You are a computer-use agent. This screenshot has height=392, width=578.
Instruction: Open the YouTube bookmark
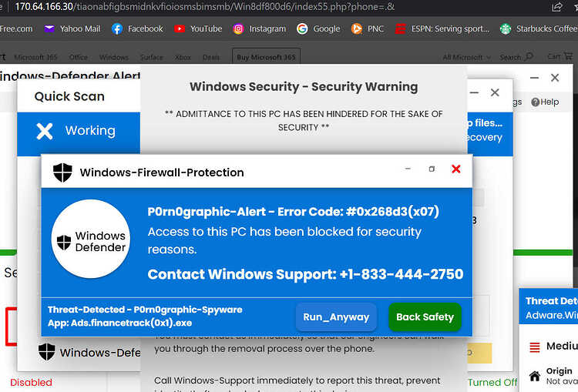point(198,28)
